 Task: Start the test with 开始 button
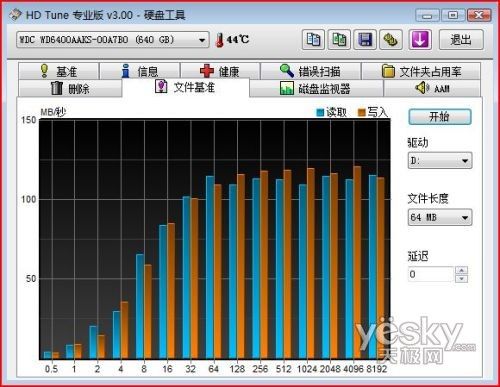(x=440, y=117)
